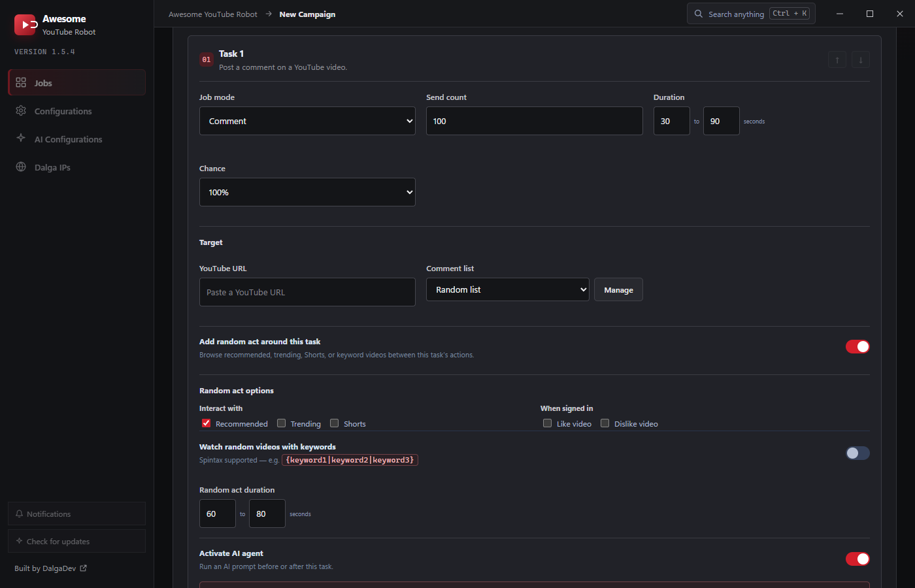Check the Like video checkbox
Screen dimensions: 915x588
point(548,423)
